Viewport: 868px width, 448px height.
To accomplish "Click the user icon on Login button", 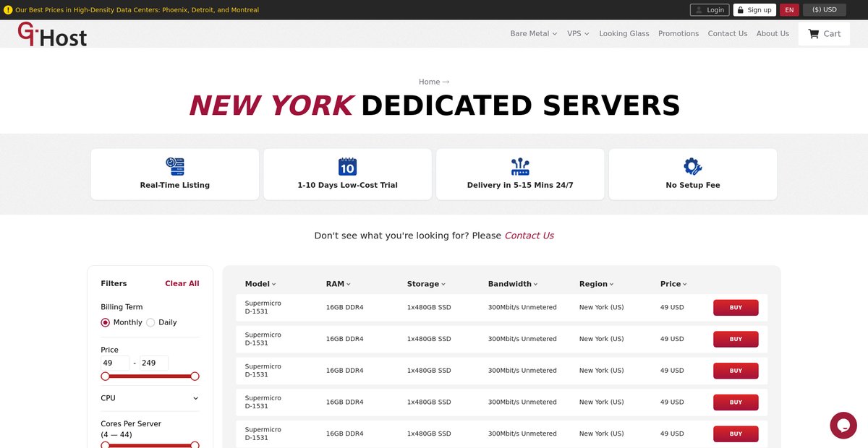I will [699, 10].
